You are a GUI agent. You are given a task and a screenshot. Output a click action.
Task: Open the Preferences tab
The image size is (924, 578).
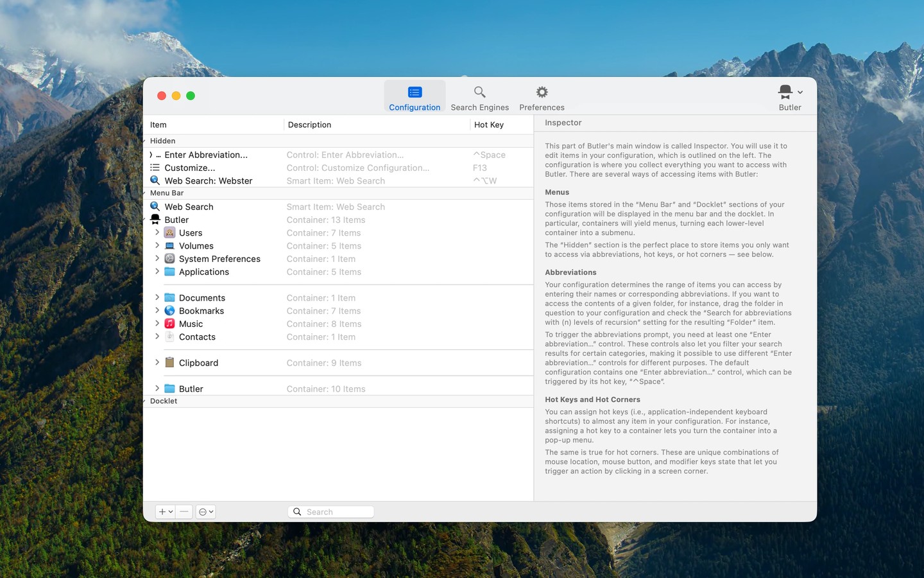pyautogui.click(x=542, y=98)
